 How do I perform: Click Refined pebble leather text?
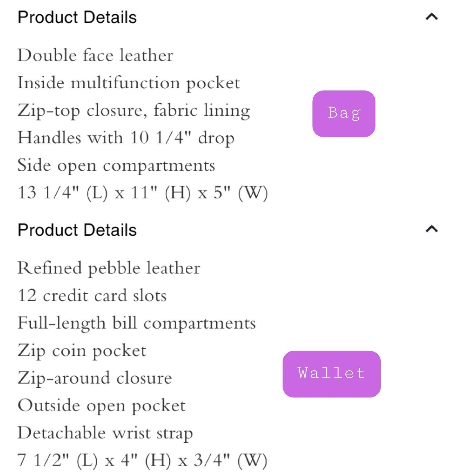[109, 268]
